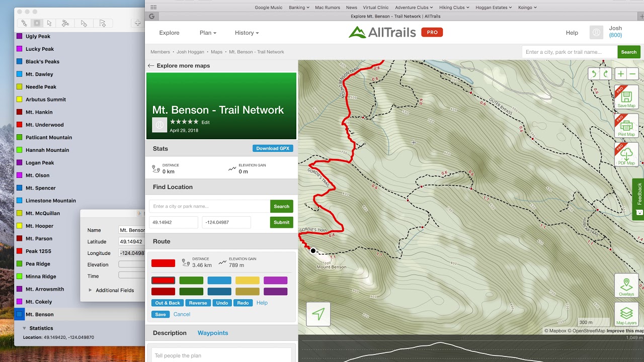Open the Google Music bookmark

[x=269, y=8]
